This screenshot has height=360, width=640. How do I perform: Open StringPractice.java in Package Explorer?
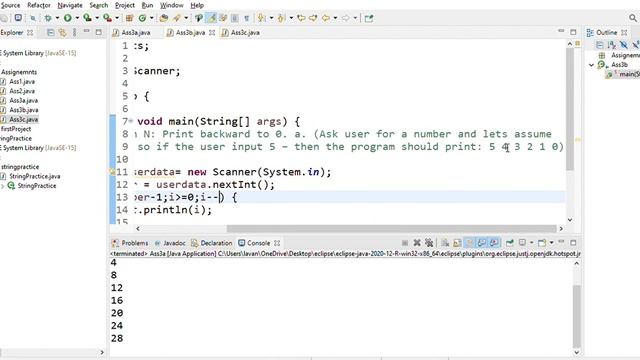(x=34, y=176)
